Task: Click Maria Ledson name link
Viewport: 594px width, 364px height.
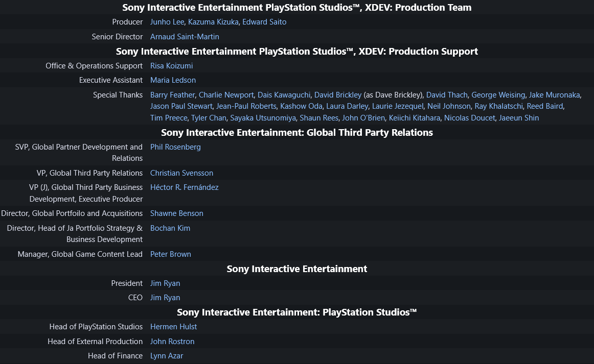Action: tap(173, 80)
